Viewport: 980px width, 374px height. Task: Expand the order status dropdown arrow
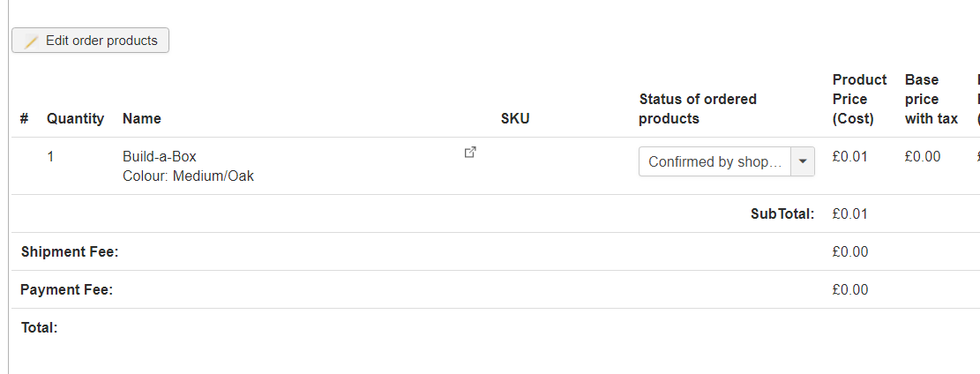803,162
